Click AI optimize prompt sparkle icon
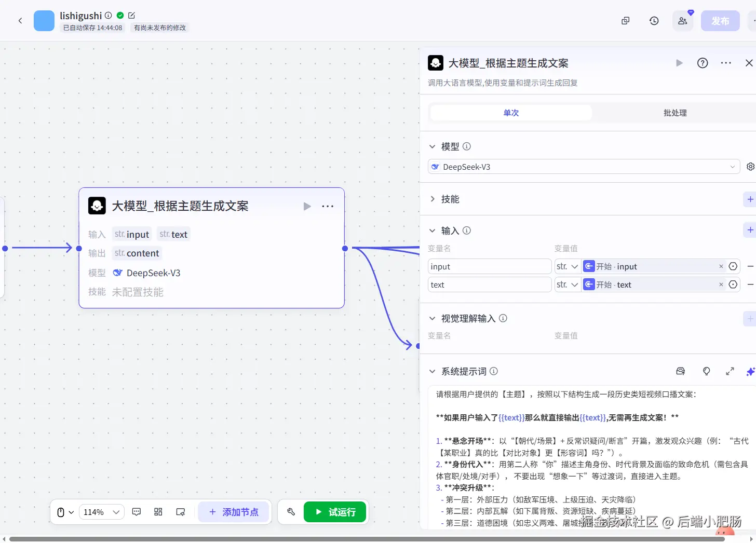Viewport: 756px width, 543px height. coord(751,371)
